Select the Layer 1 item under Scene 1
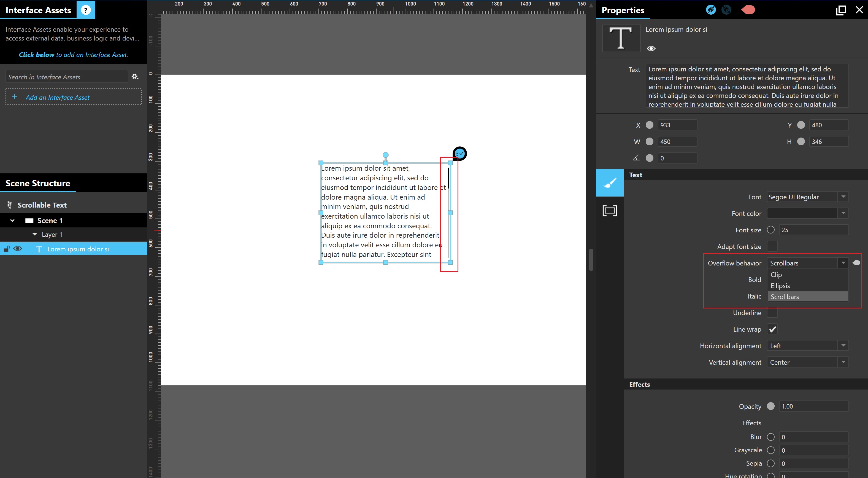 click(52, 234)
